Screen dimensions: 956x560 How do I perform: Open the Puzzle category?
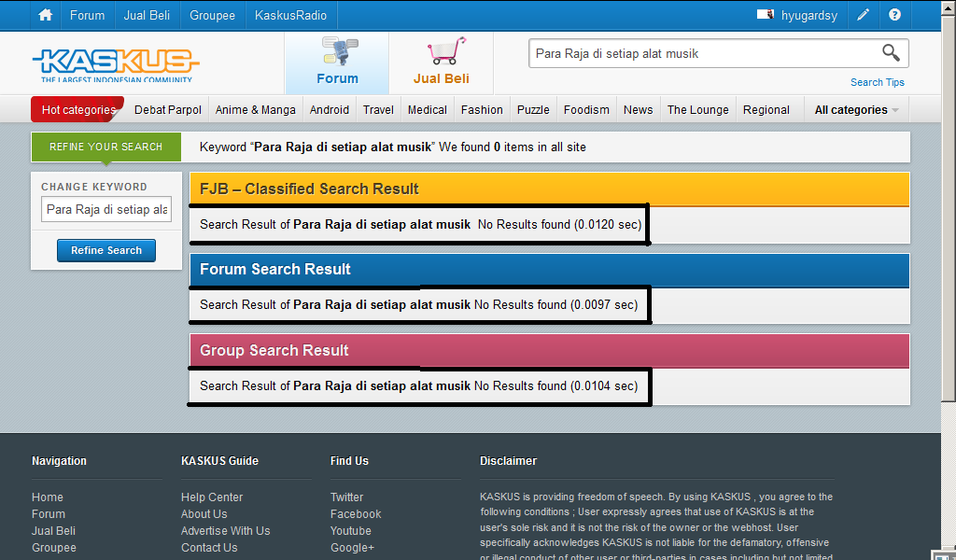pos(533,110)
